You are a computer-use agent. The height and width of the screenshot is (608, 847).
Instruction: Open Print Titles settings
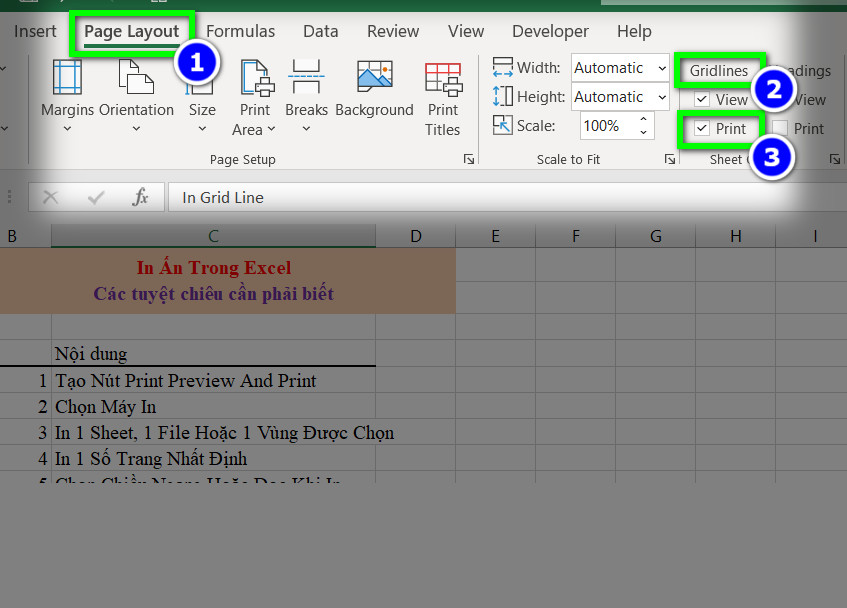pyautogui.click(x=442, y=96)
